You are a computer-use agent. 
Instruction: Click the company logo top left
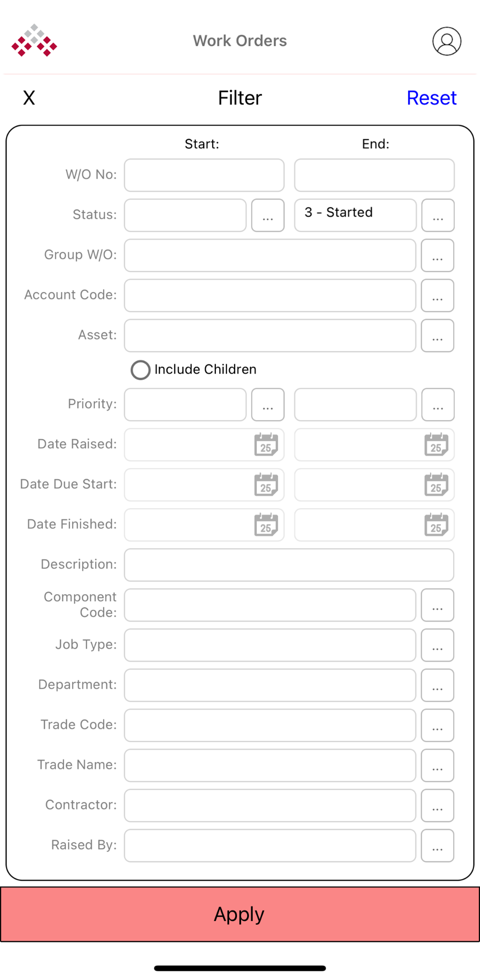[x=34, y=41]
